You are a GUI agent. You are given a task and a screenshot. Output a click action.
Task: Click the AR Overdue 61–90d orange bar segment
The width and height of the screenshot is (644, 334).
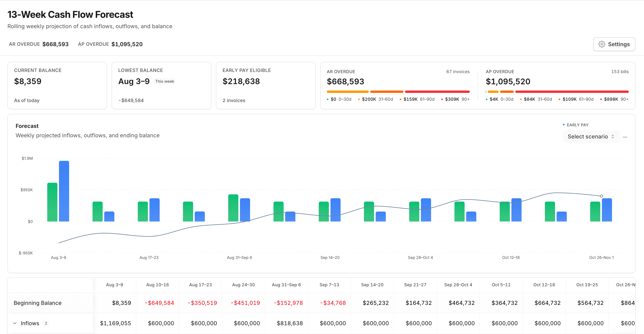(x=387, y=92)
